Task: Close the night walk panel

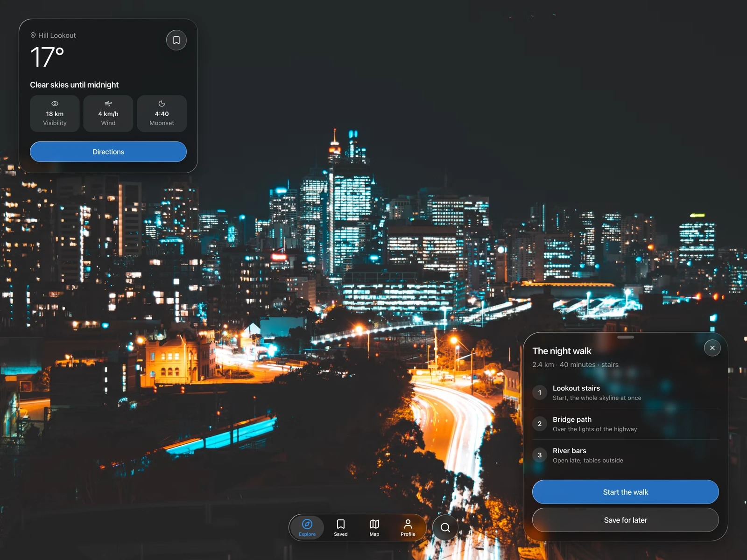Action: 712,348
